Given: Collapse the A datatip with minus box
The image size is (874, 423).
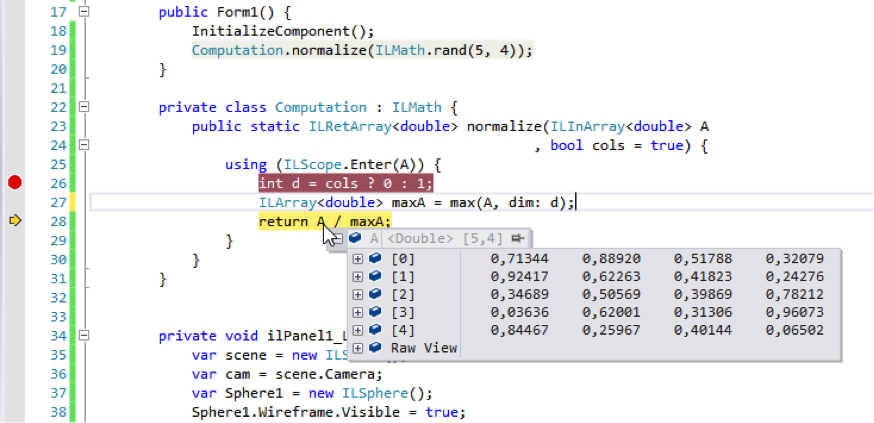Looking at the screenshot, I should [340, 239].
